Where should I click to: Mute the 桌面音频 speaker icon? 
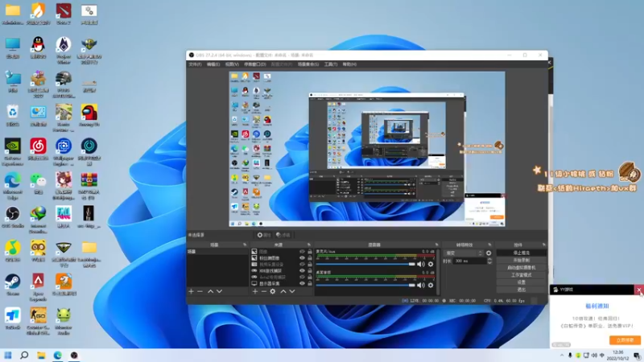pyautogui.click(x=421, y=285)
